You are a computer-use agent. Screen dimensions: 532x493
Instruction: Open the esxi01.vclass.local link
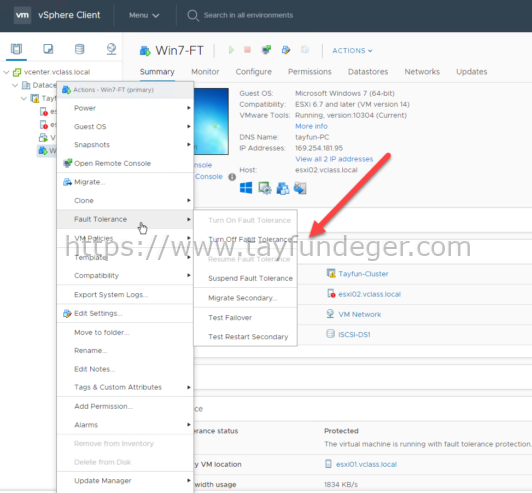[366, 464]
